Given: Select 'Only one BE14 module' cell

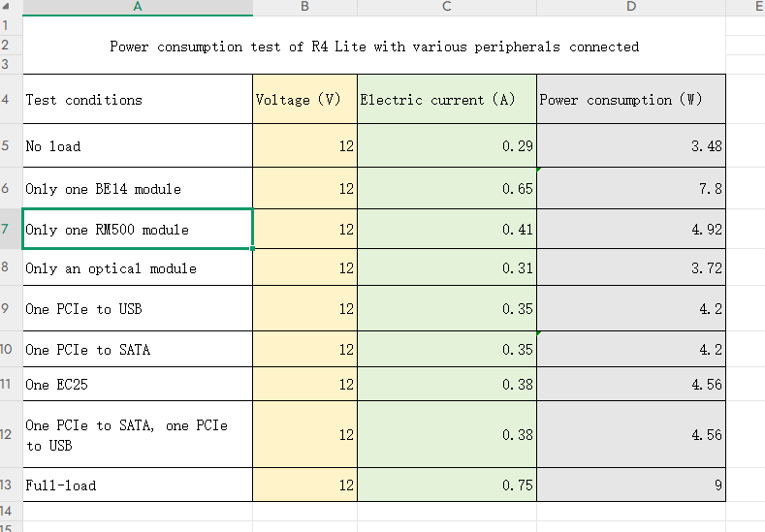Looking at the screenshot, I should coord(138,189).
